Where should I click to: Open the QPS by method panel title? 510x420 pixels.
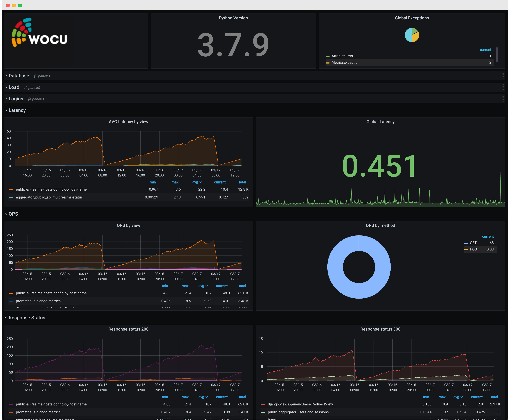click(380, 225)
